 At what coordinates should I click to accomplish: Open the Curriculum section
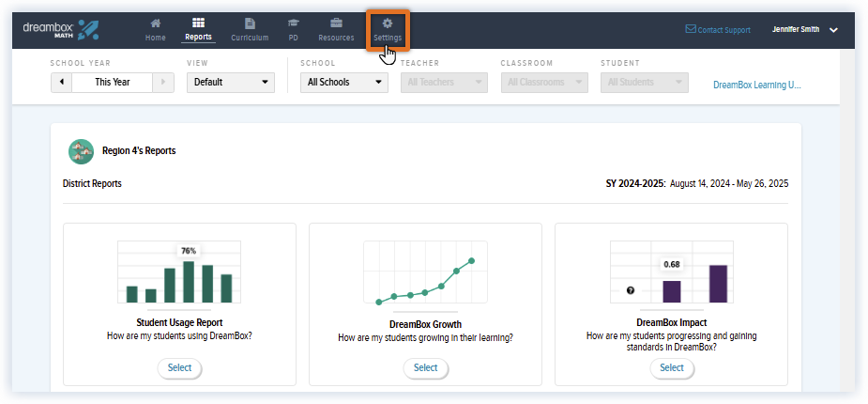(x=250, y=30)
